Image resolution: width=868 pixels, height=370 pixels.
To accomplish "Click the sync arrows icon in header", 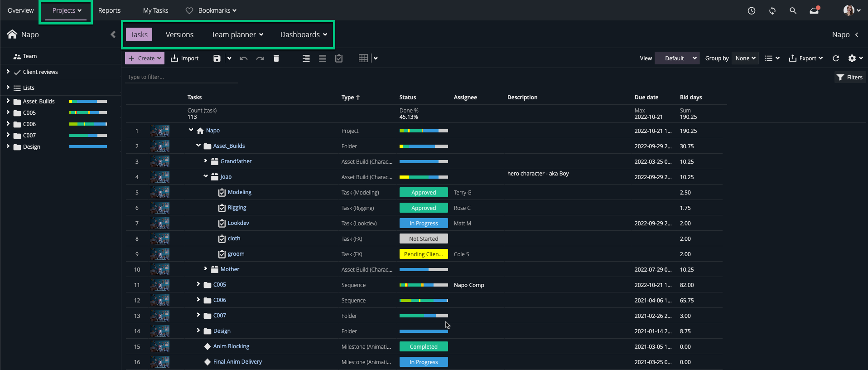I will click(772, 10).
